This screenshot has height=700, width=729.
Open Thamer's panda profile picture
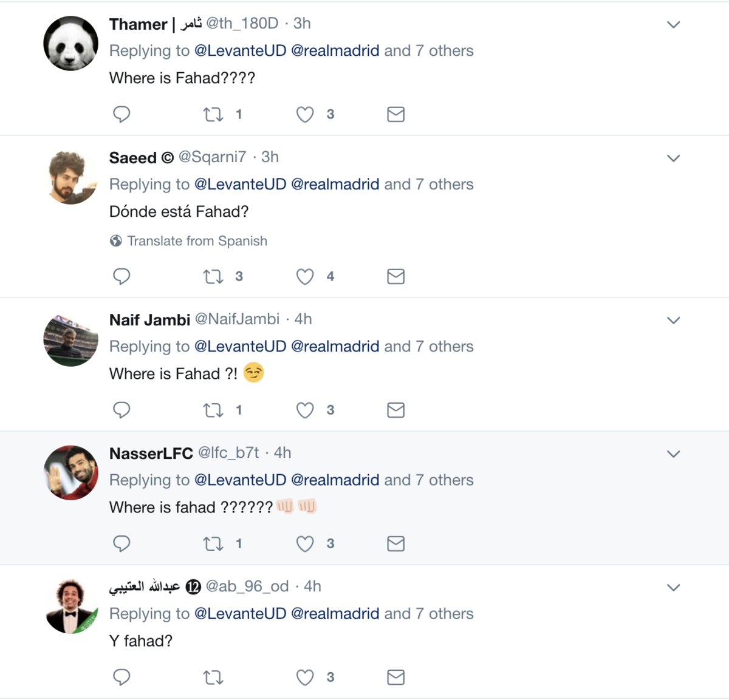click(x=71, y=43)
